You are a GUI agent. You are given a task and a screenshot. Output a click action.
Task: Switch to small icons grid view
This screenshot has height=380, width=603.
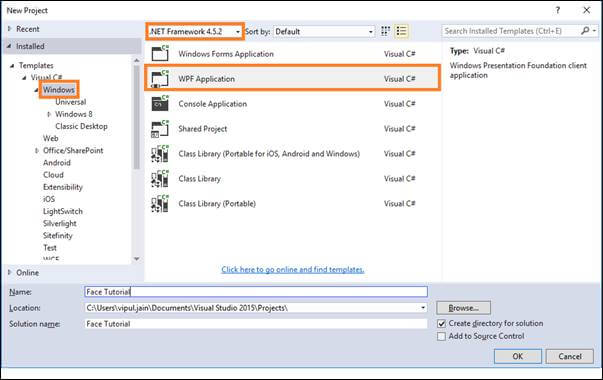point(385,31)
